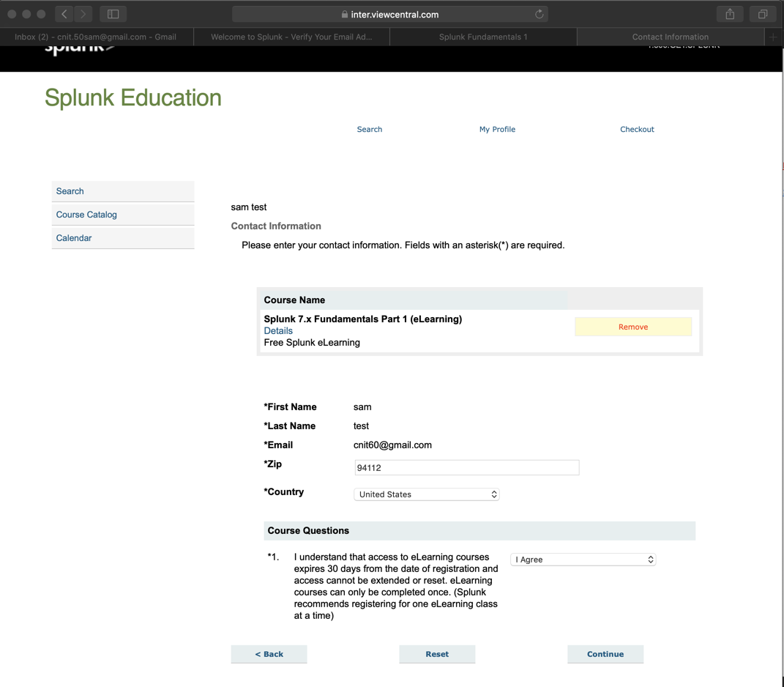
Task: Click the sam test name above Contact Information
Action: (x=248, y=207)
